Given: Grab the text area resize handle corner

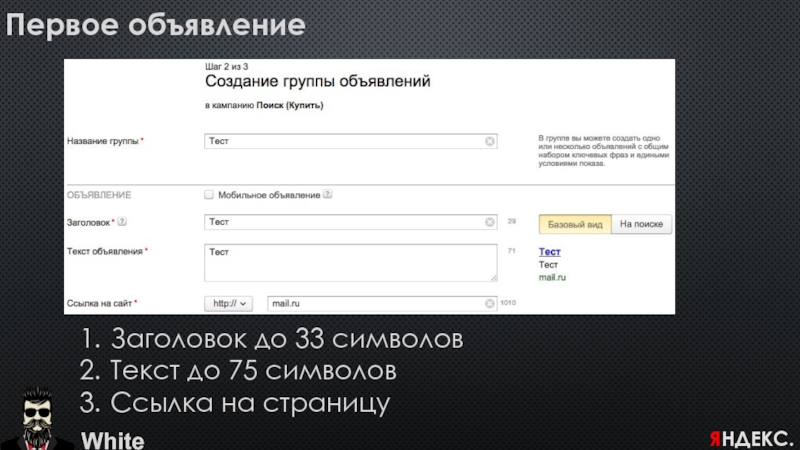Looking at the screenshot, I should (x=493, y=278).
